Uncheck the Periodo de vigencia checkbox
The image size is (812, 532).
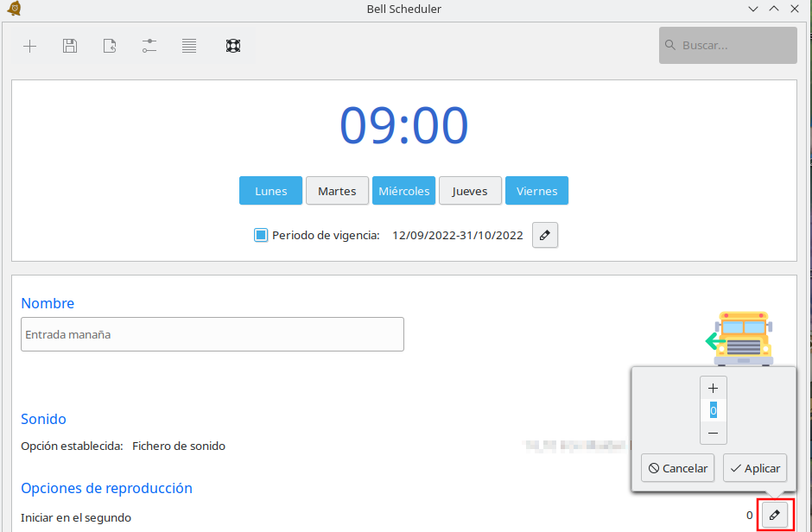point(261,235)
